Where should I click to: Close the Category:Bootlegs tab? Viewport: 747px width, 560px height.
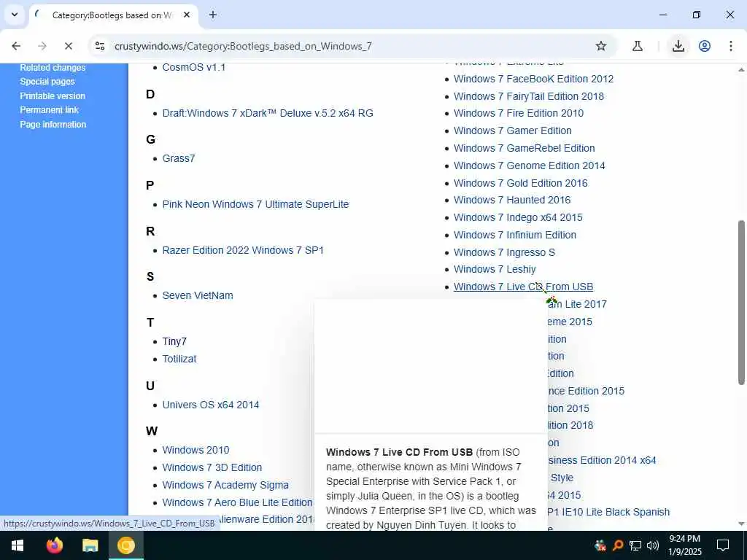pos(187,15)
